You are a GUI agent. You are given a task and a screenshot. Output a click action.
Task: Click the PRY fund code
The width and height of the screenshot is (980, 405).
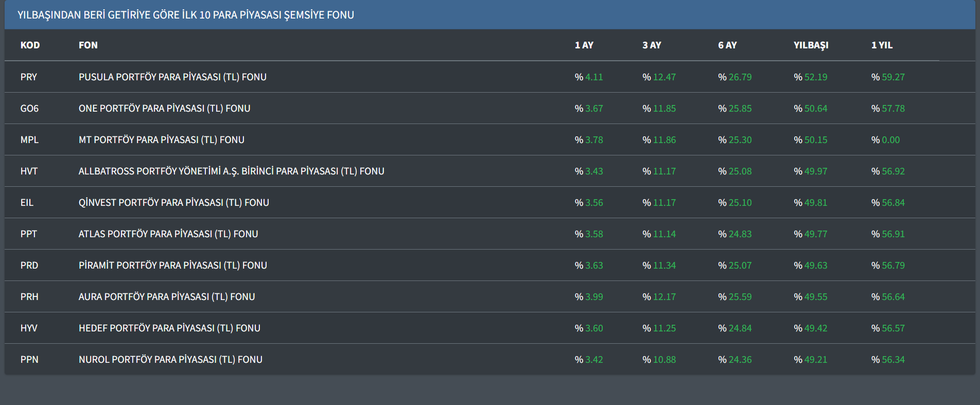29,77
